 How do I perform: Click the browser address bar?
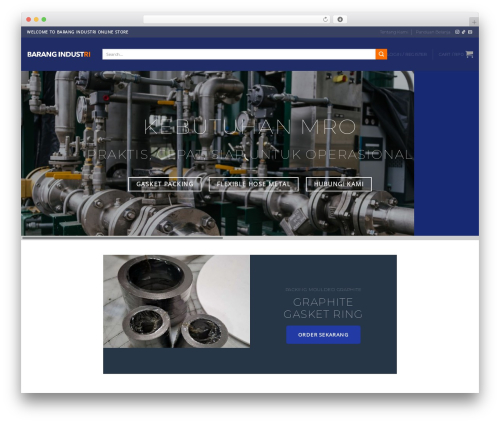pyautogui.click(x=237, y=19)
